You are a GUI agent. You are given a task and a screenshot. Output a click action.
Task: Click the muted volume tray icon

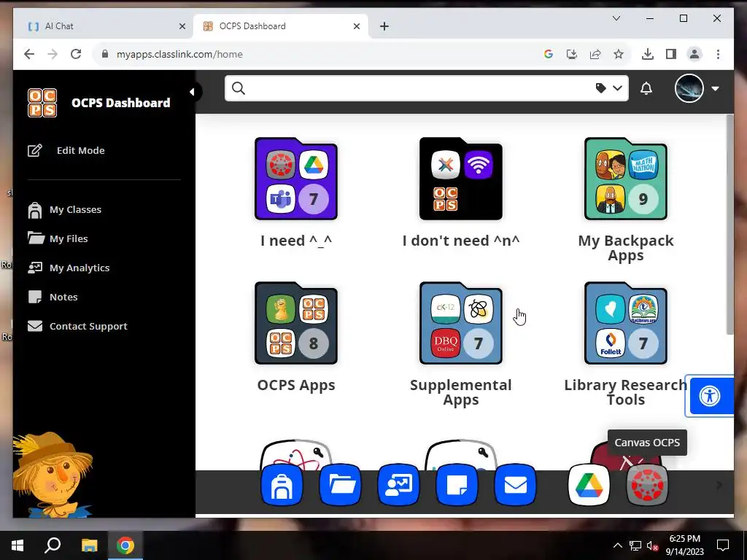pos(652,545)
